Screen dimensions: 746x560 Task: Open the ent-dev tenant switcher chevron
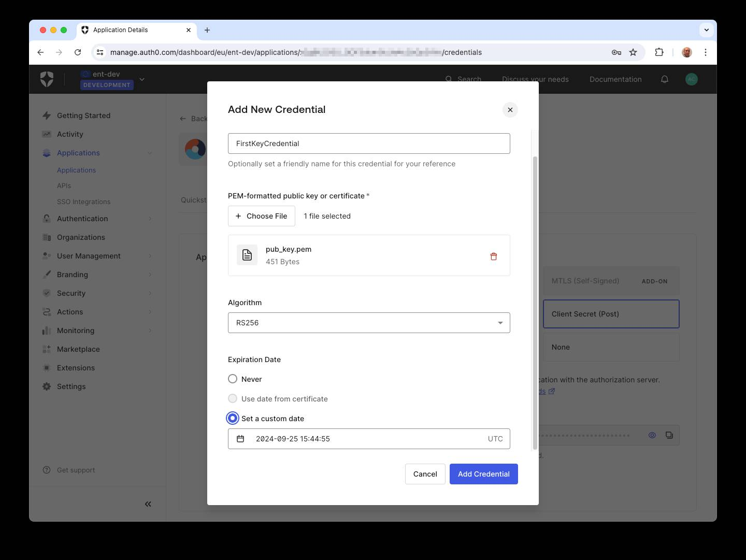click(x=142, y=79)
